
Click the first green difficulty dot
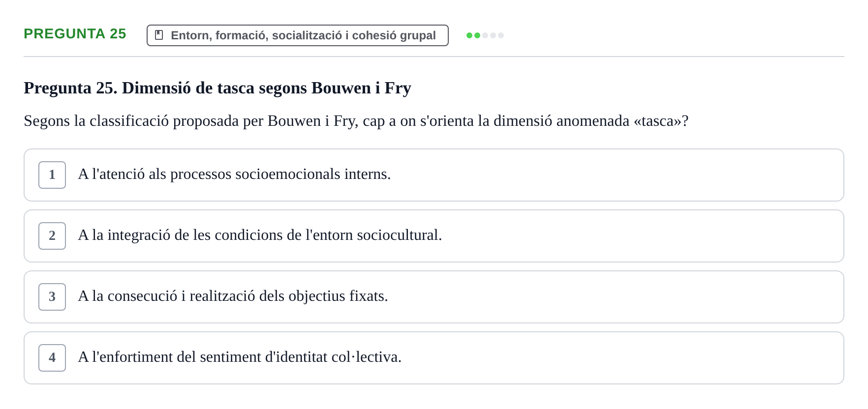coord(469,35)
